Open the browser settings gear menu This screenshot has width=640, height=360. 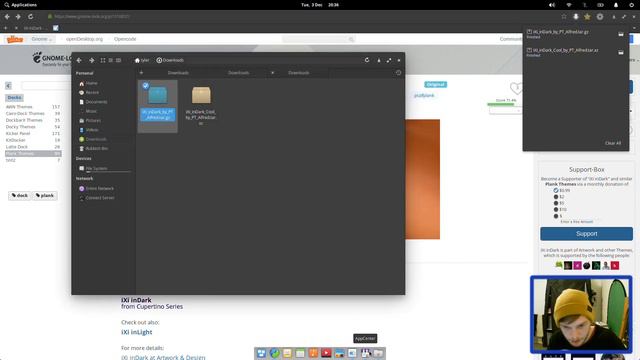[x=600, y=17]
